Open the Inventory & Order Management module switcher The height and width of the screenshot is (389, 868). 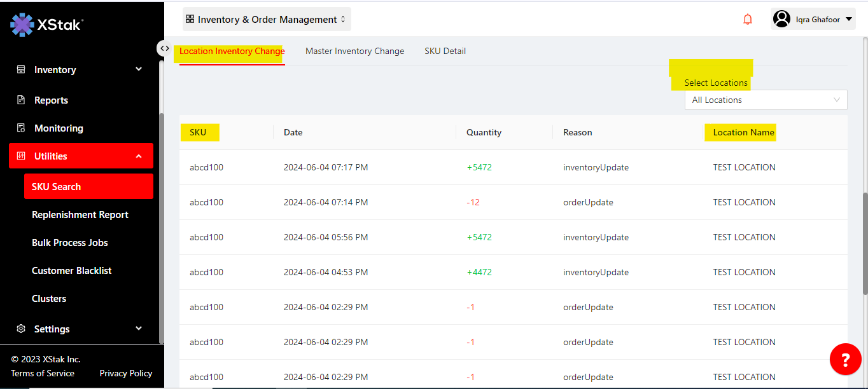pos(266,19)
